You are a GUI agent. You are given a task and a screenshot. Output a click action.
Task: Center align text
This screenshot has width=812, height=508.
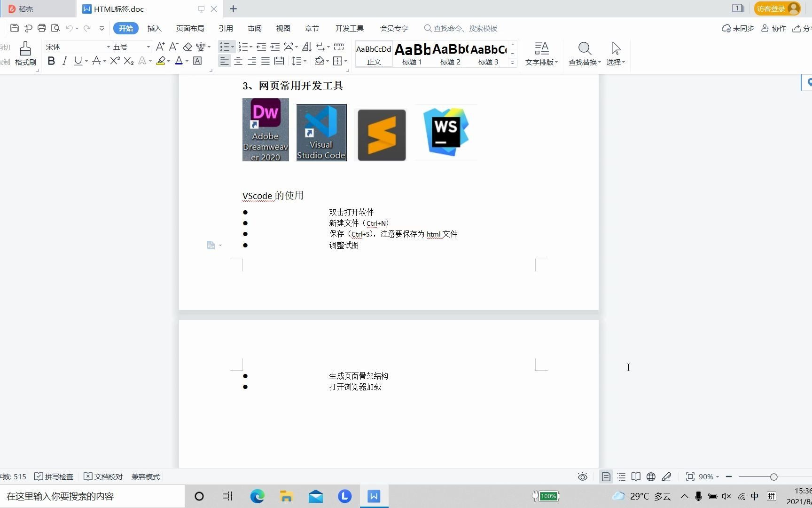tap(238, 61)
